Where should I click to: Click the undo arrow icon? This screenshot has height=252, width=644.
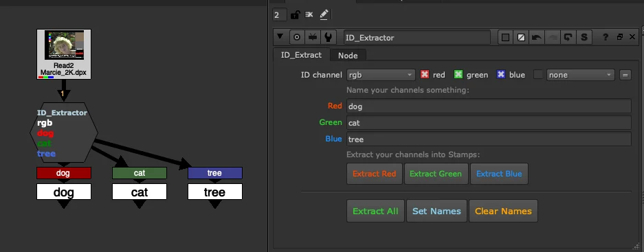pos(536,37)
